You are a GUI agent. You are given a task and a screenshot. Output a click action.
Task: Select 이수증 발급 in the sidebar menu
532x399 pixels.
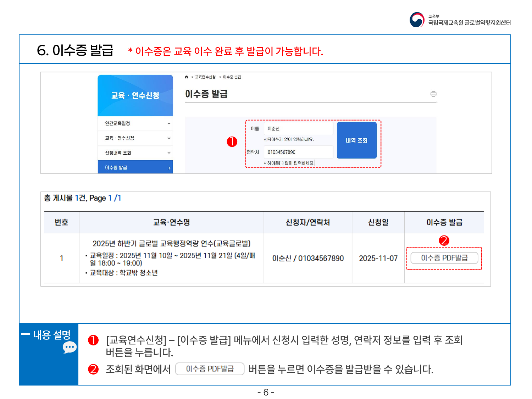coord(135,167)
